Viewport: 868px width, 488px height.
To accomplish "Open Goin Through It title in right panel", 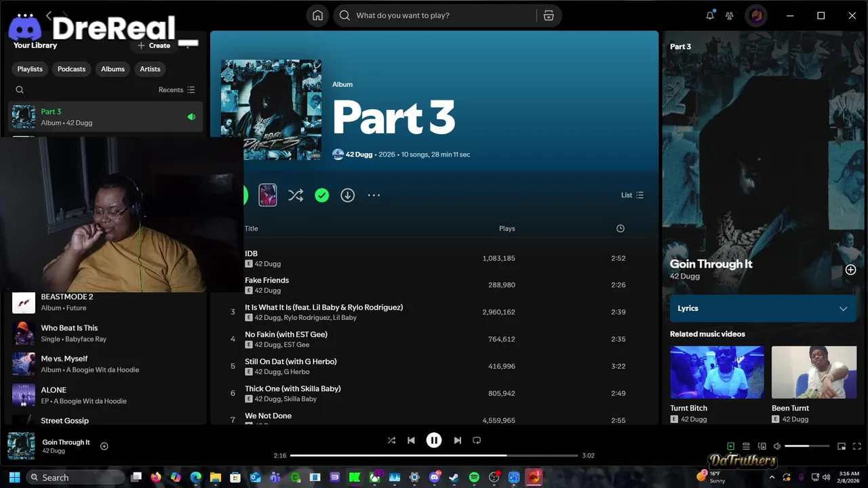I will click(x=711, y=264).
